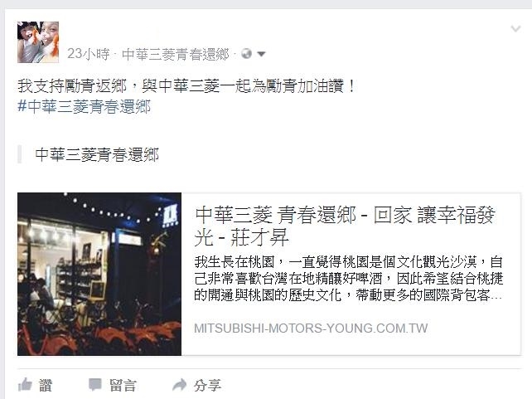Viewport: 532px width, 399px height.
Task: Click the 留言 comment button label
Action: click(123, 386)
